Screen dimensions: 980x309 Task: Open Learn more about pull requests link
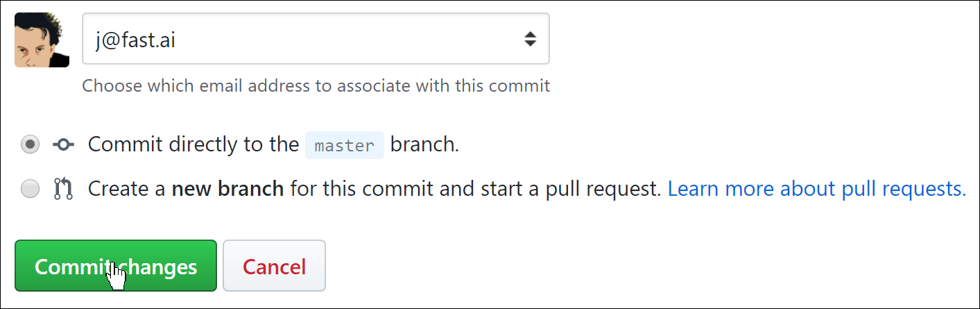816,189
